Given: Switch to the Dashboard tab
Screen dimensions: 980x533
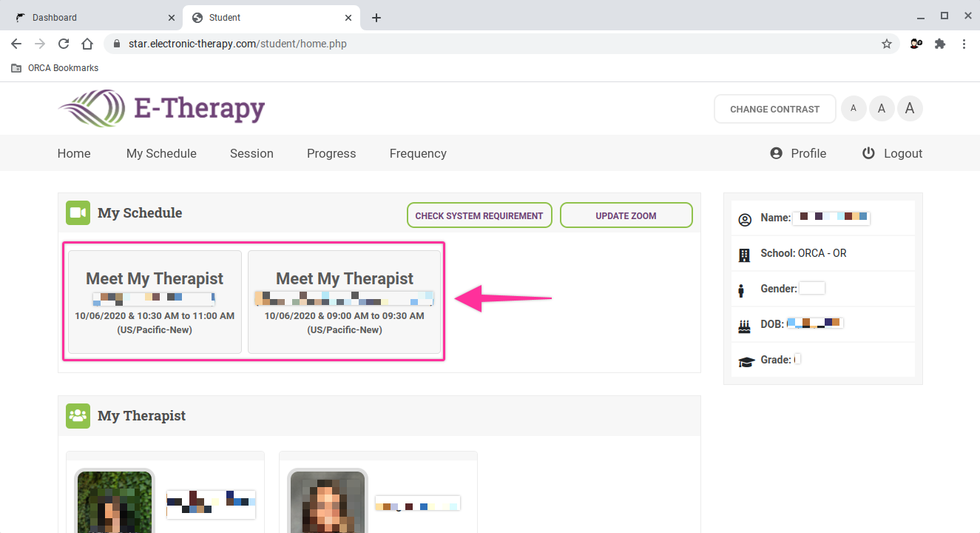Looking at the screenshot, I should click(x=92, y=18).
